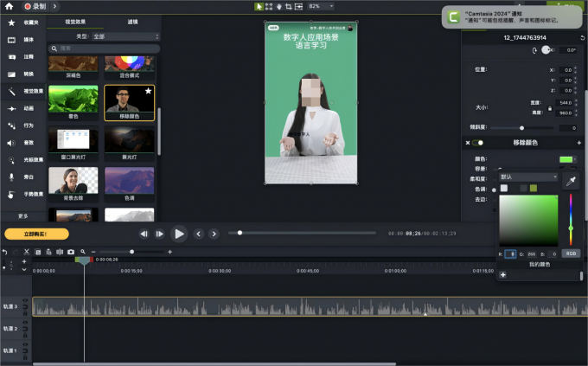Viewport: 588px width, 366px height.
Task: Paste media on the timeline
Action: [48, 252]
